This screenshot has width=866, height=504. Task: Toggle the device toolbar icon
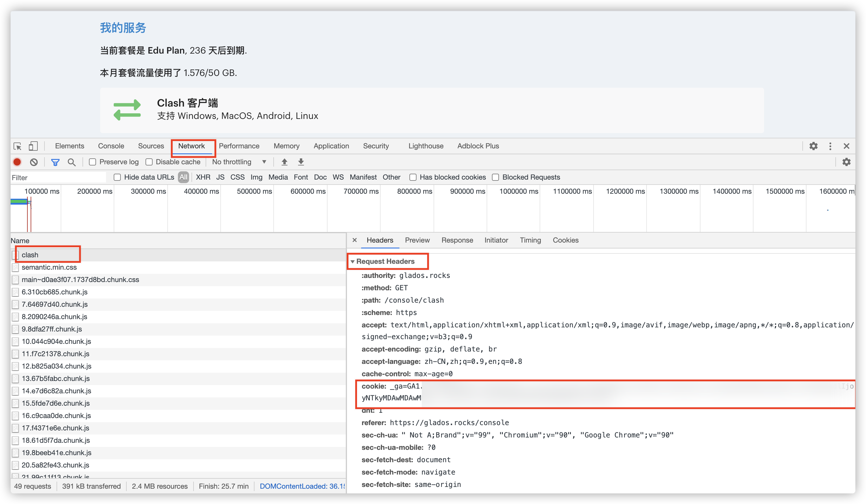click(x=33, y=146)
